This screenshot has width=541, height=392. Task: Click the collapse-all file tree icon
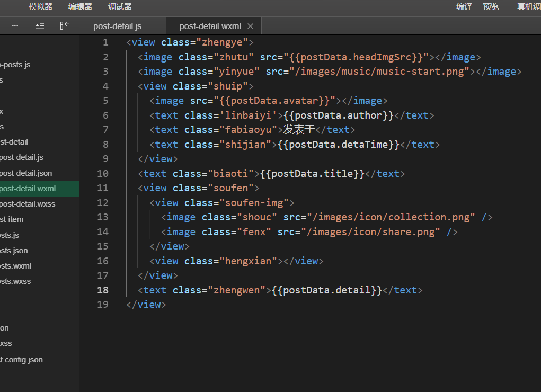(40, 26)
